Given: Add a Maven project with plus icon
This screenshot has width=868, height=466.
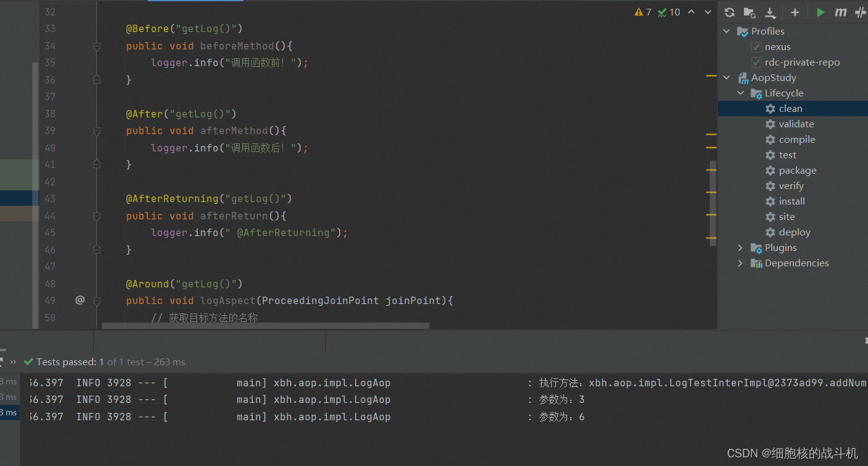Looking at the screenshot, I should 794,12.
